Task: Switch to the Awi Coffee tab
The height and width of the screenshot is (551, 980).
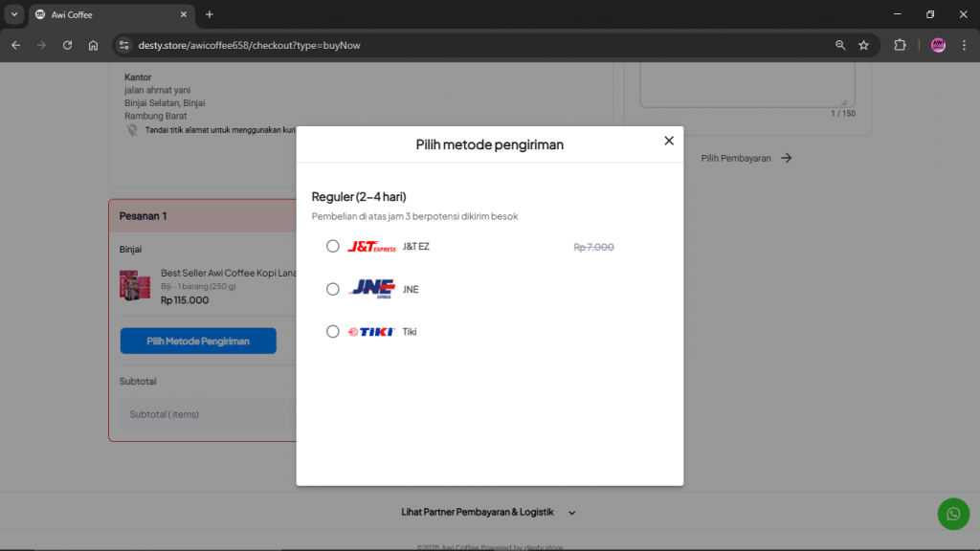Action: pyautogui.click(x=112, y=14)
